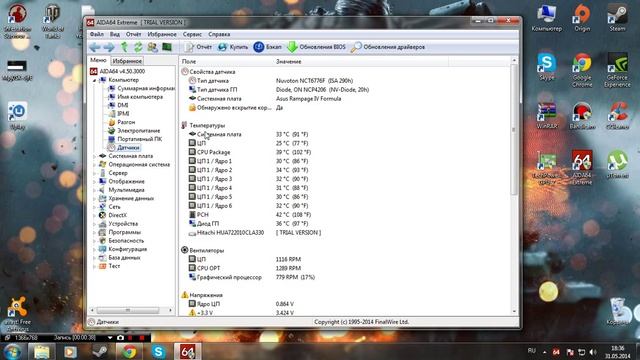The image size is (640, 360).
Task: Select the Тест tree item
Action: [110, 266]
